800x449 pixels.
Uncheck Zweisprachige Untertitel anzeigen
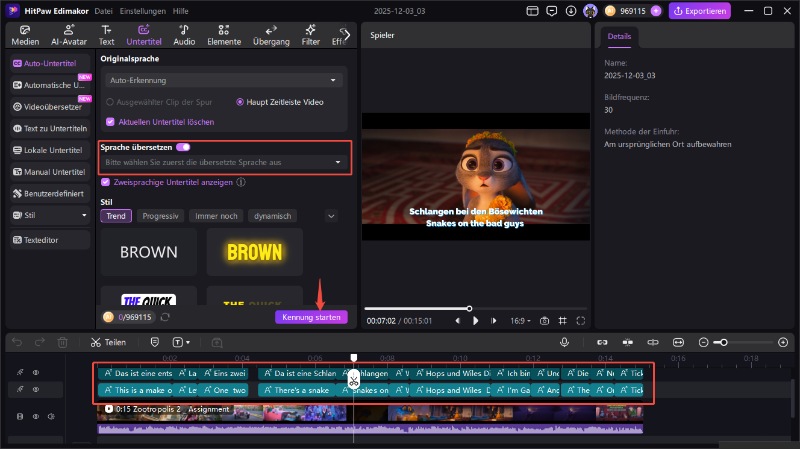(106, 183)
